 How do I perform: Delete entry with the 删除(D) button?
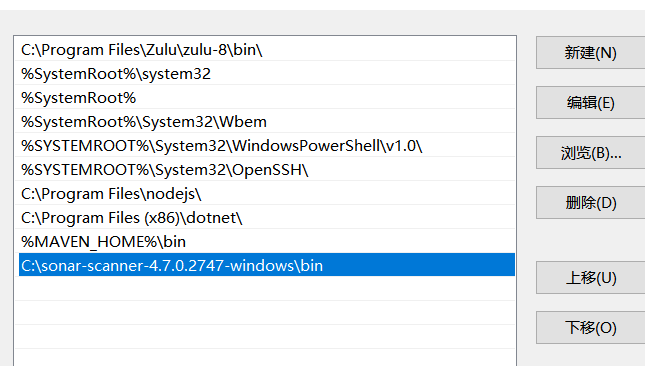(x=590, y=203)
